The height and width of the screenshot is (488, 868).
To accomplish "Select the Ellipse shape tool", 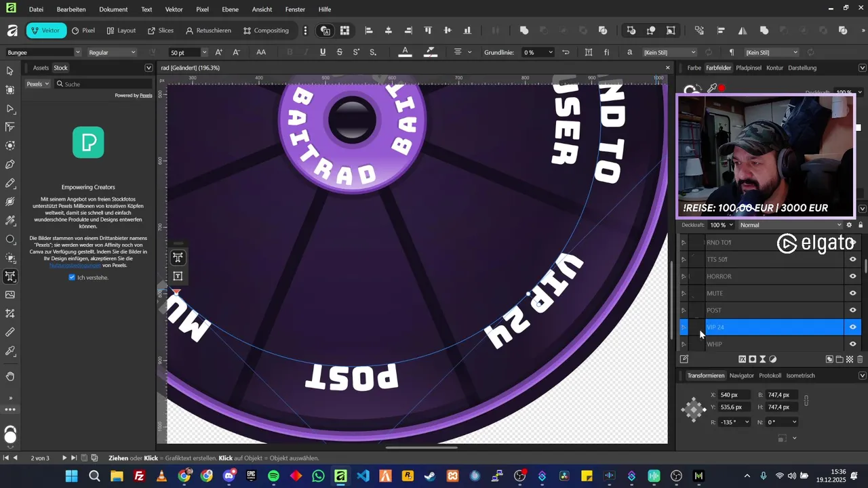I will coord(10,239).
